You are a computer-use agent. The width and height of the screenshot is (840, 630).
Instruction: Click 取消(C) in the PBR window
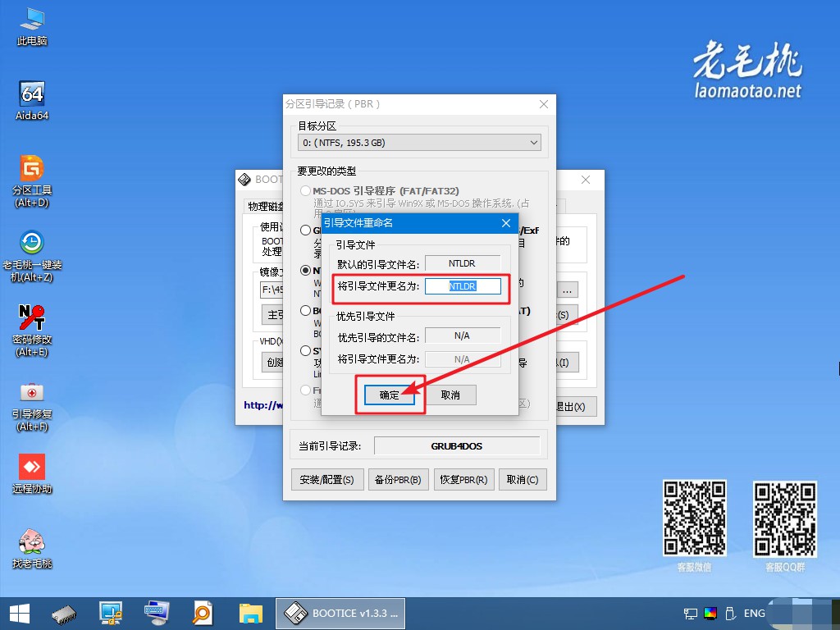(x=523, y=479)
